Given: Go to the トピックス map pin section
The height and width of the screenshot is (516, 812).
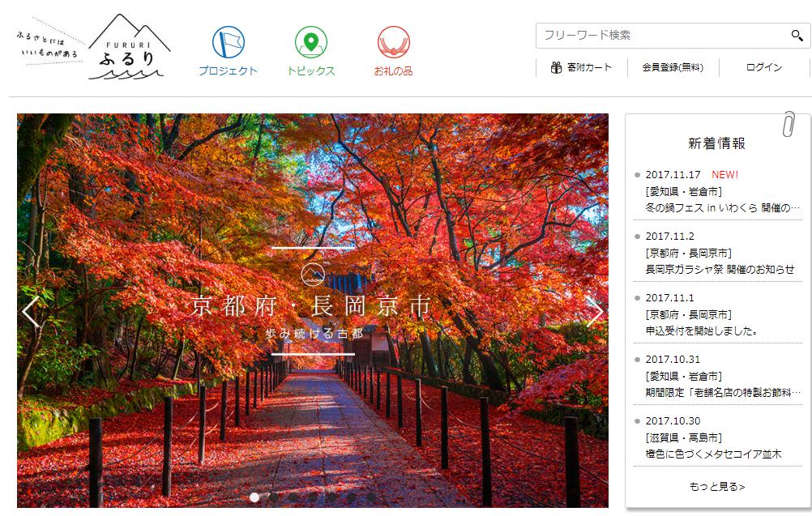Looking at the screenshot, I should click(x=310, y=51).
